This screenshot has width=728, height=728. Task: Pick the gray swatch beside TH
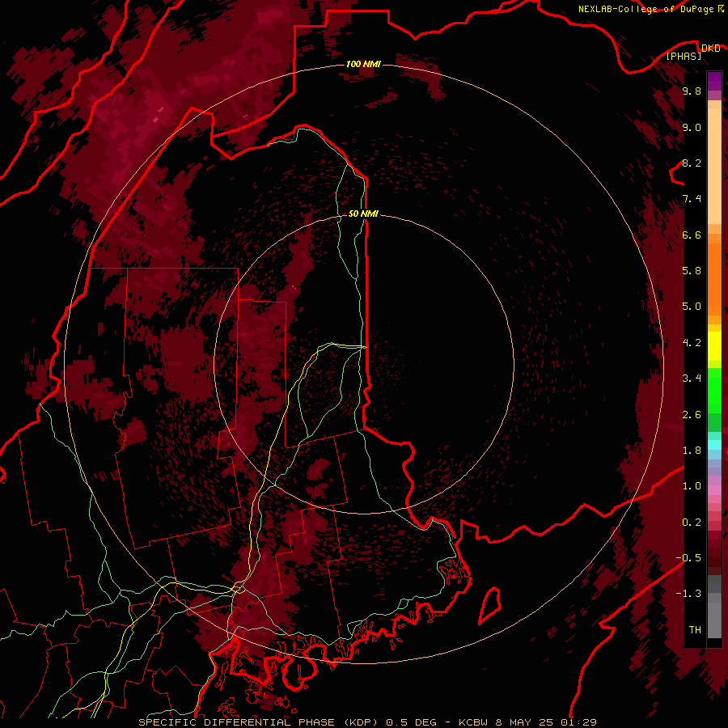coord(714,620)
